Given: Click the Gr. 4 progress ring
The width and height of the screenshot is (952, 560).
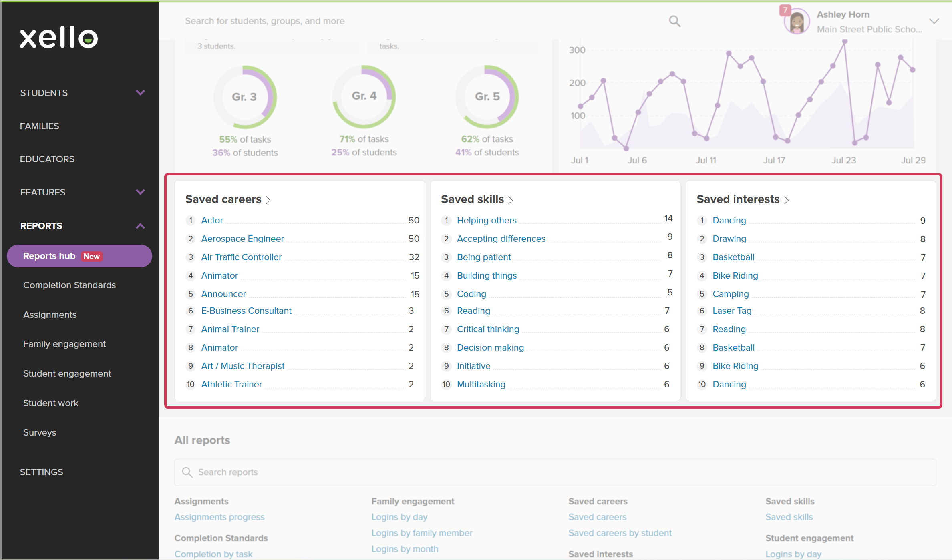Looking at the screenshot, I should pyautogui.click(x=364, y=96).
